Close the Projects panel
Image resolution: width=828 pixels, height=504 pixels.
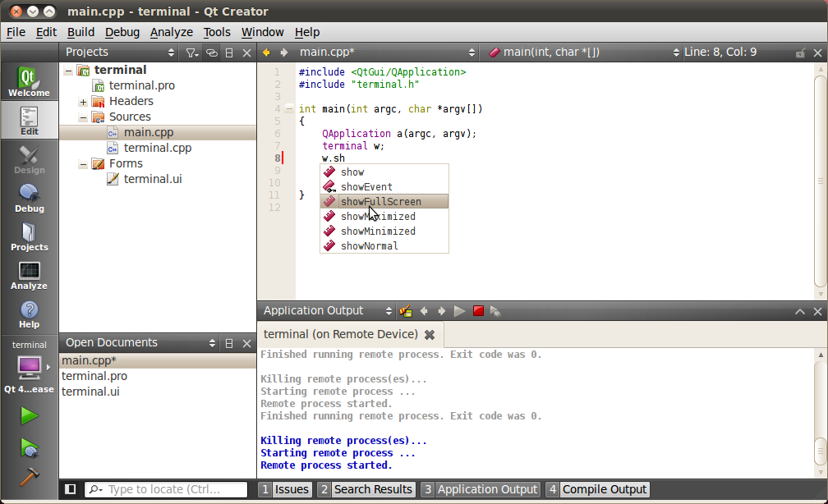pyautogui.click(x=246, y=53)
